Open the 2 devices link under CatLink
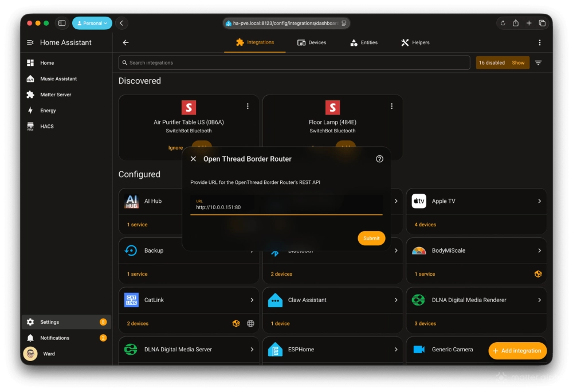This screenshot has height=392, width=573. (138, 324)
